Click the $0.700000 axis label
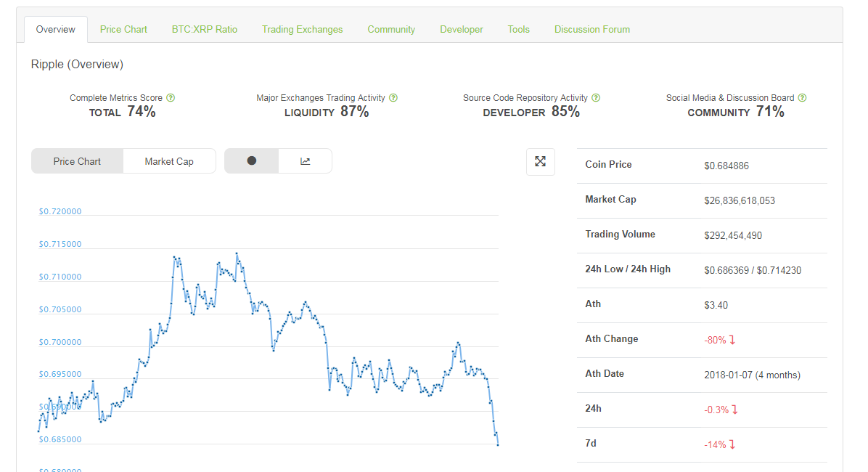Screen dimensions: 868x472 pyautogui.click(x=60, y=342)
